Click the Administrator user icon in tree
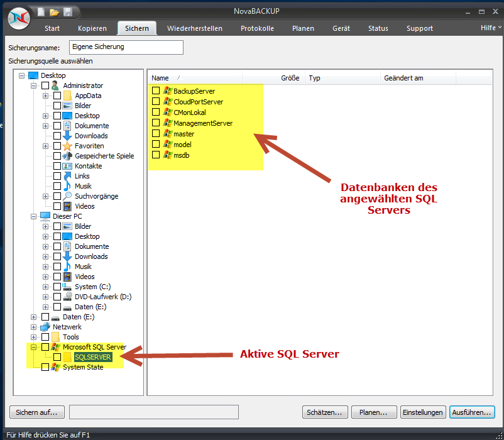The height and width of the screenshot is (440, 504). 55,85
